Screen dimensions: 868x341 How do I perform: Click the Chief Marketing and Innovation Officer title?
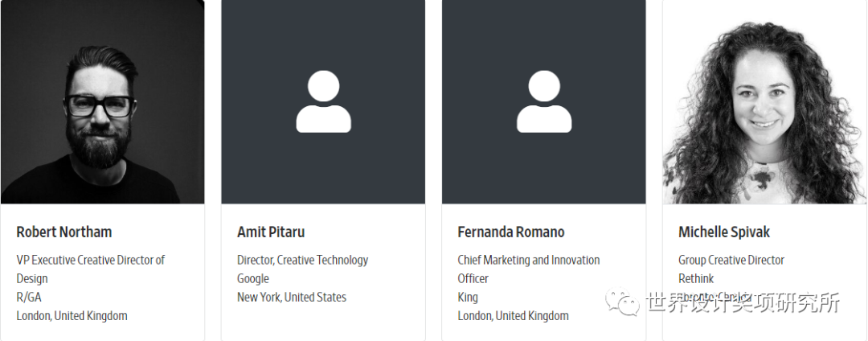(x=529, y=269)
